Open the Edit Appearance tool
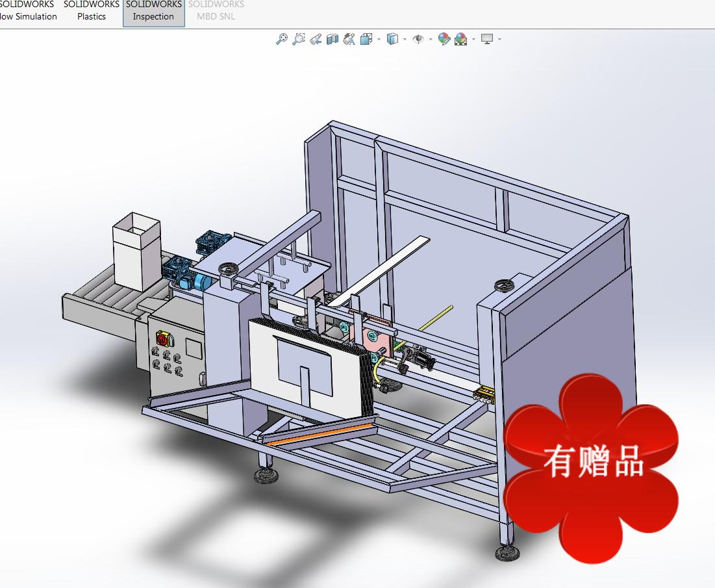715x588 pixels. tap(444, 39)
